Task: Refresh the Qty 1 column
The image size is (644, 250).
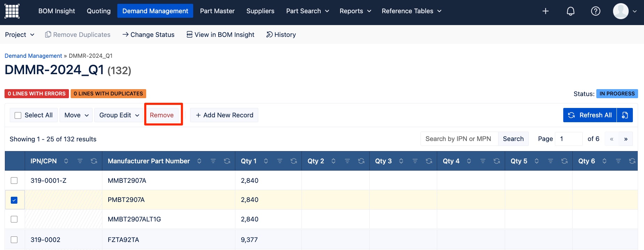Action: [x=294, y=161]
